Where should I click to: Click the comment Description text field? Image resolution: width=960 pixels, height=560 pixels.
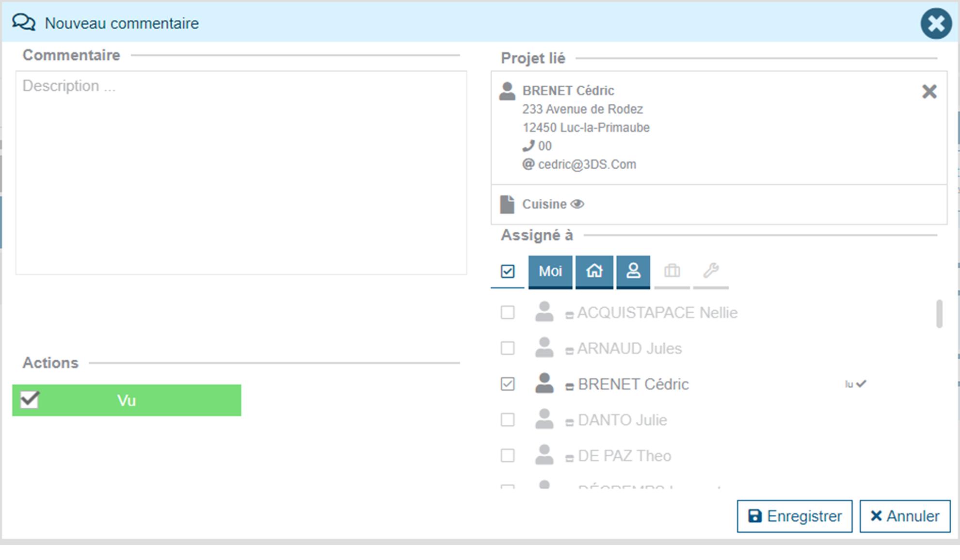[x=241, y=173]
